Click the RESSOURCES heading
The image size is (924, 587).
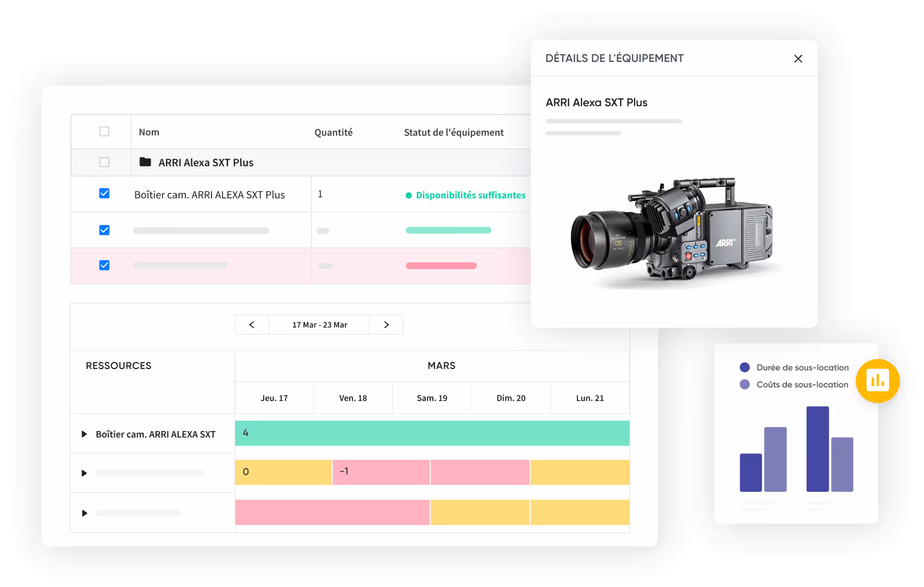click(x=119, y=366)
